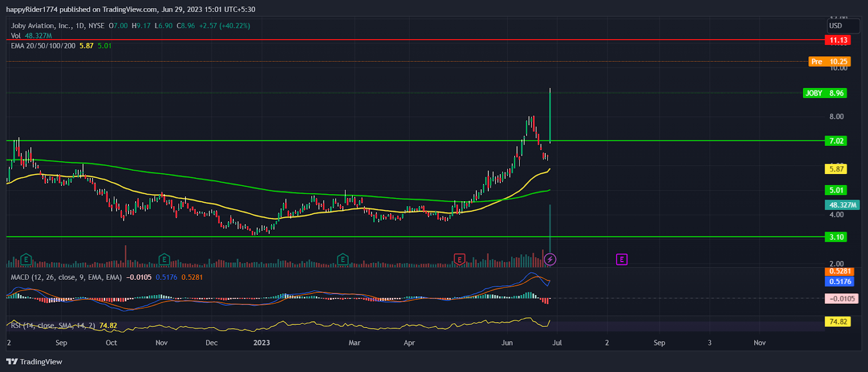Click the green 5.01 EMA value label
The width and height of the screenshot is (868, 372).
point(836,190)
